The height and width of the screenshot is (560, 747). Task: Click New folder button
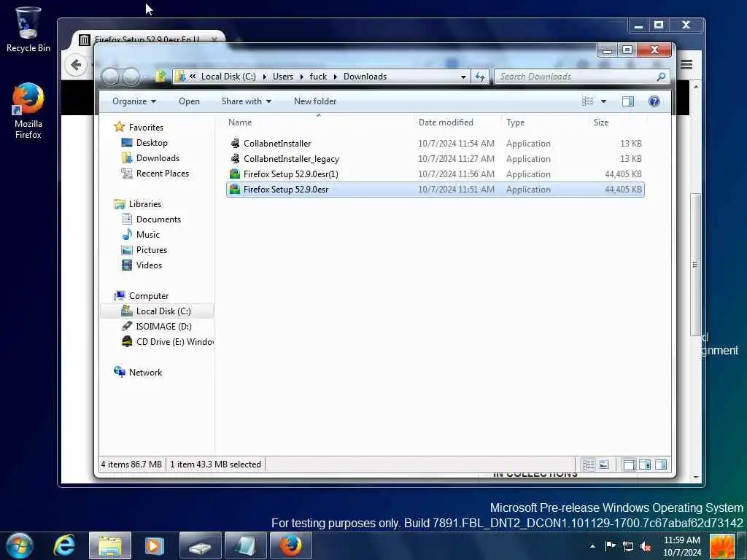coord(315,101)
